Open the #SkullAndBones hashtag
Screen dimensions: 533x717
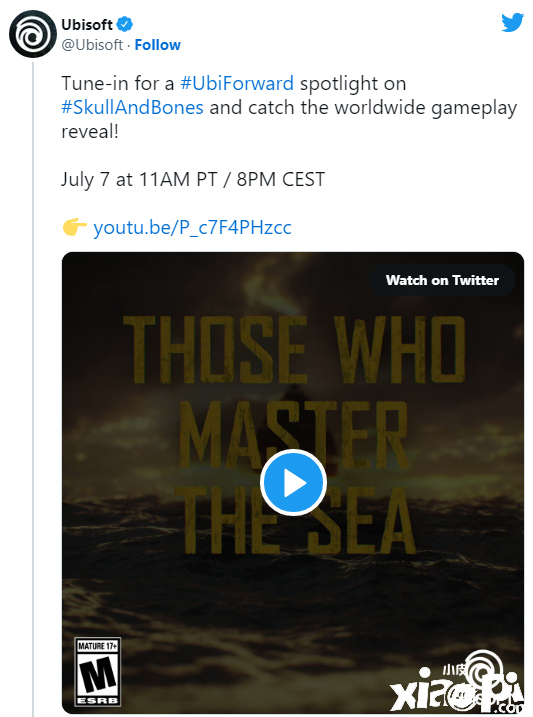[133, 108]
